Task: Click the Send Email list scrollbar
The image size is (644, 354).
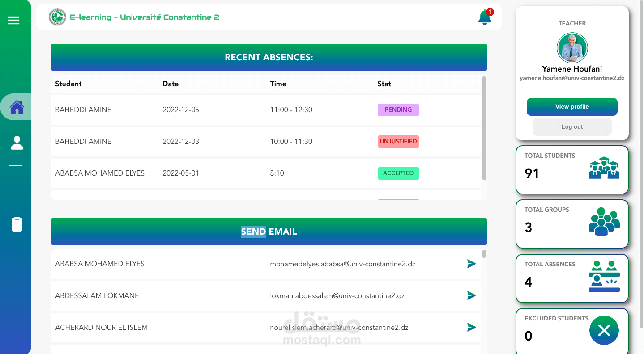Action: pyautogui.click(x=484, y=254)
